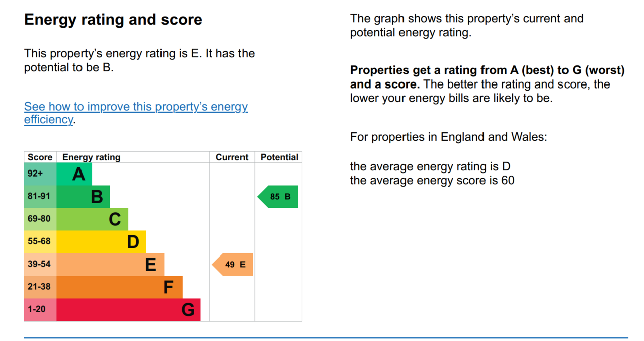Viewport: 644px width, 341px height.
Task: Open the improve property's energy efficiency link
Action: [136, 113]
